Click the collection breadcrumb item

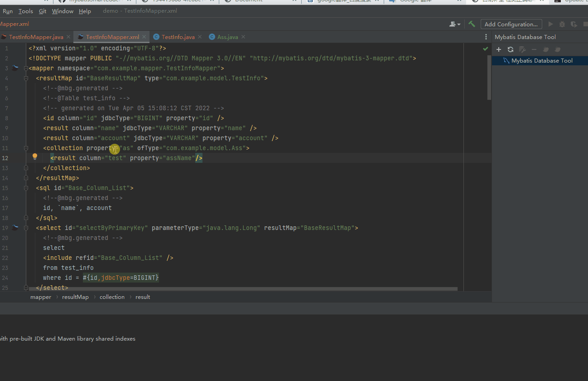112,297
